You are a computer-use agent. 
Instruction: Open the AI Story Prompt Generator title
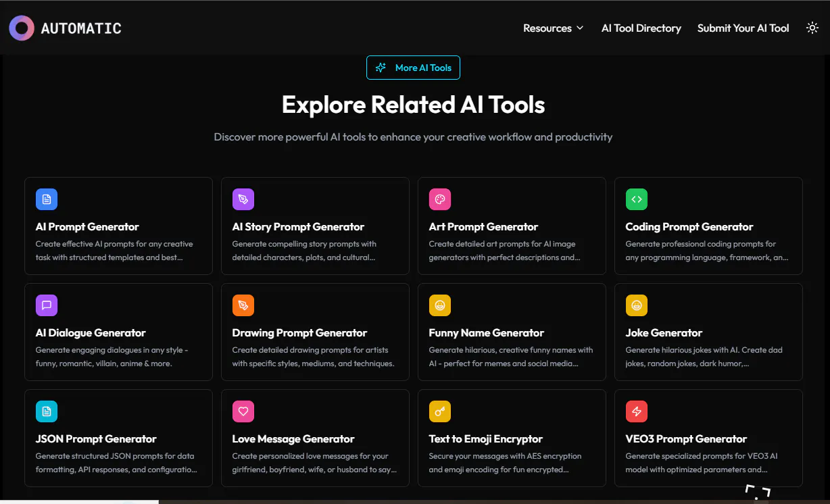(298, 227)
